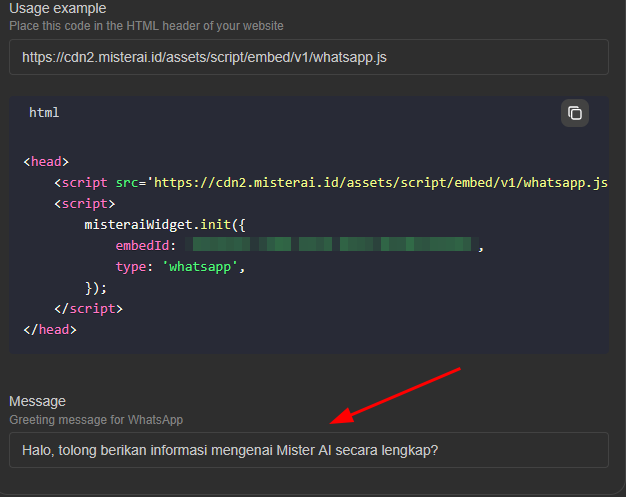Click the script URL input field
626x497 pixels.
pyautogui.click(x=309, y=57)
